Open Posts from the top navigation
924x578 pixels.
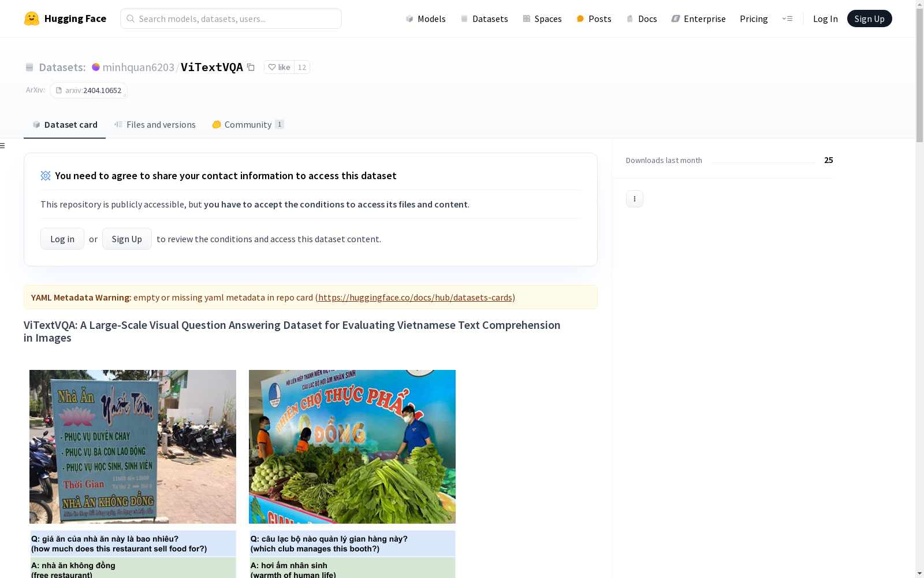[594, 18]
